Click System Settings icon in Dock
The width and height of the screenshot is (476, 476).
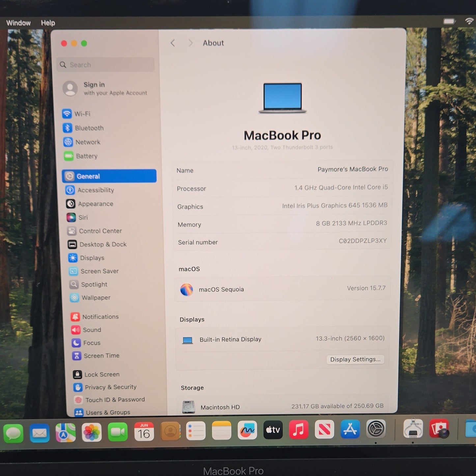376,429
